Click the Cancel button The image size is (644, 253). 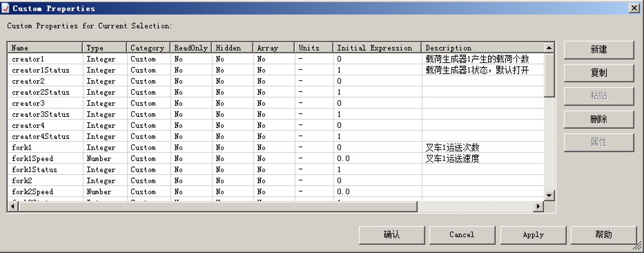462,235
